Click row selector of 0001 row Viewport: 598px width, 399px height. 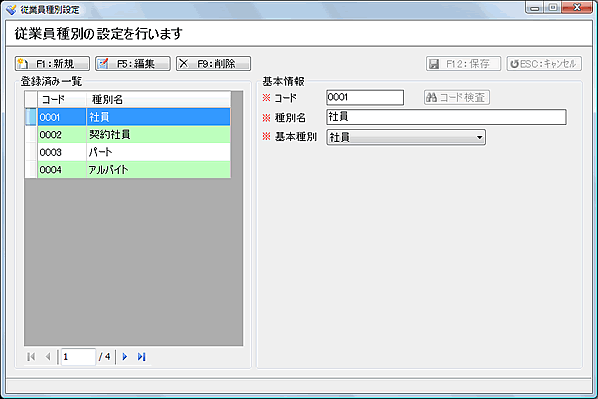(31, 117)
